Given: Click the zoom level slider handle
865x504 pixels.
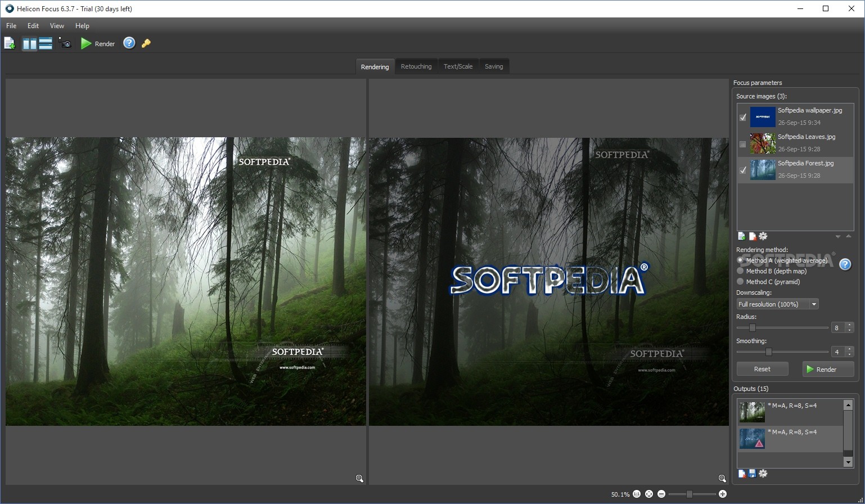Looking at the screenshot, I should (689, 494).
